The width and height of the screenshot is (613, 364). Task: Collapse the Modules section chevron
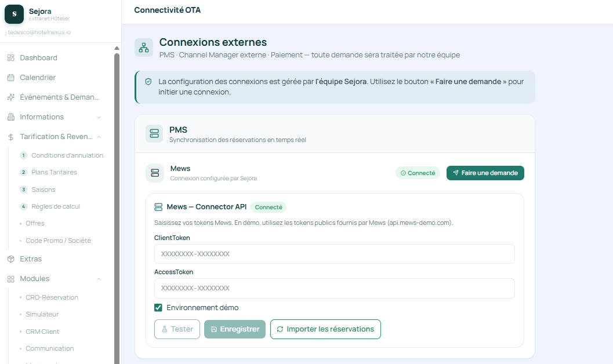[99, 279]
